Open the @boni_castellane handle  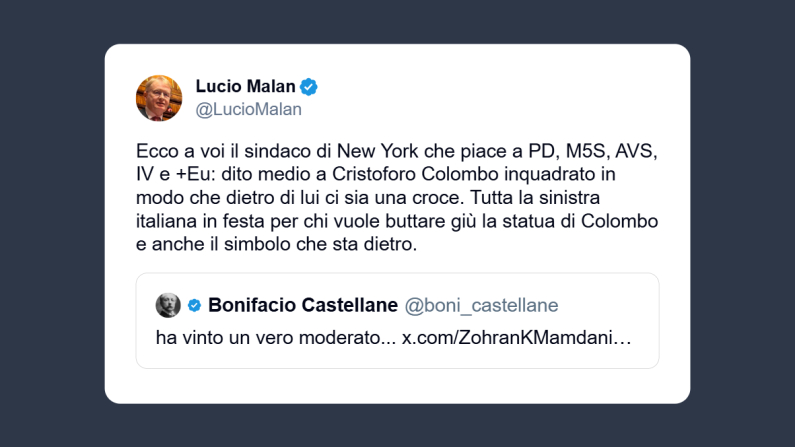click(x=481, y=305)
